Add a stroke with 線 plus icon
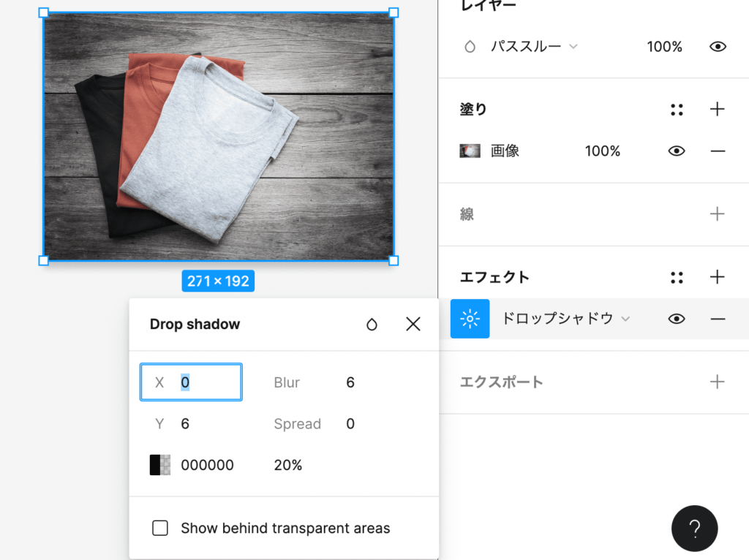 [x=718, y=214]
